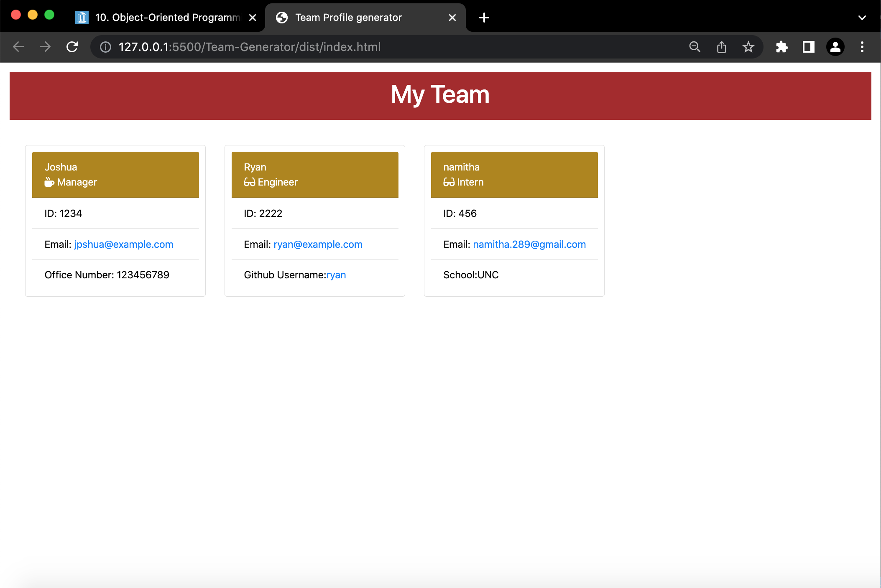Click the coffee mug icon on Joshua's Manager card
This screenshot has height=588, width=881.
[x=49, y=182]
